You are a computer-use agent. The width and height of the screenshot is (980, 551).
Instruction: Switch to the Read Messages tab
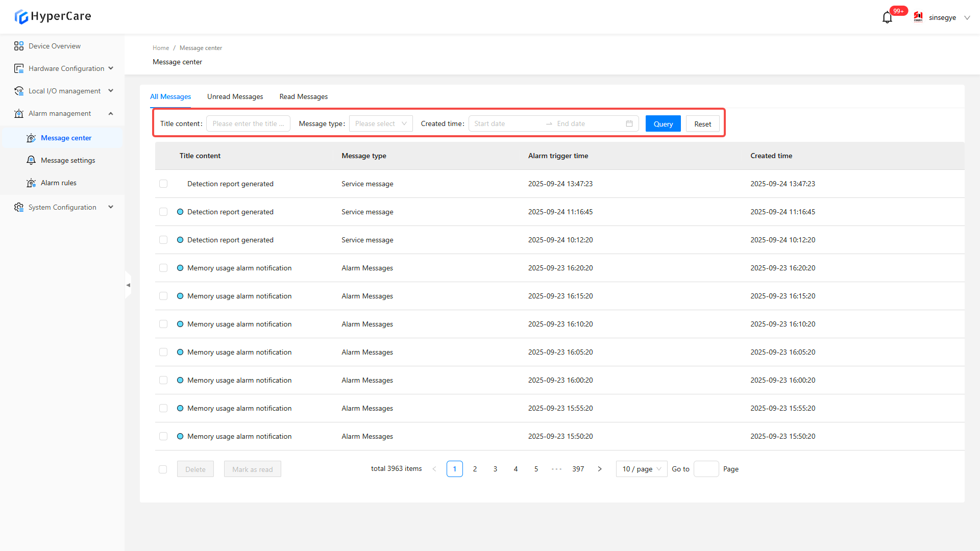pos(303,96)
